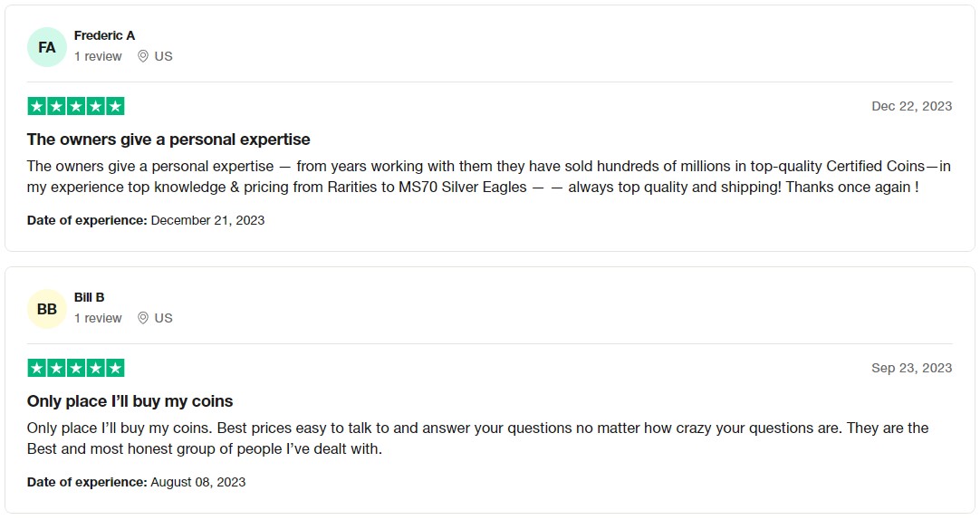Click the five-star rating on Frederic A's review
Screen dimensions: 980x520
[x=75, y=106]
